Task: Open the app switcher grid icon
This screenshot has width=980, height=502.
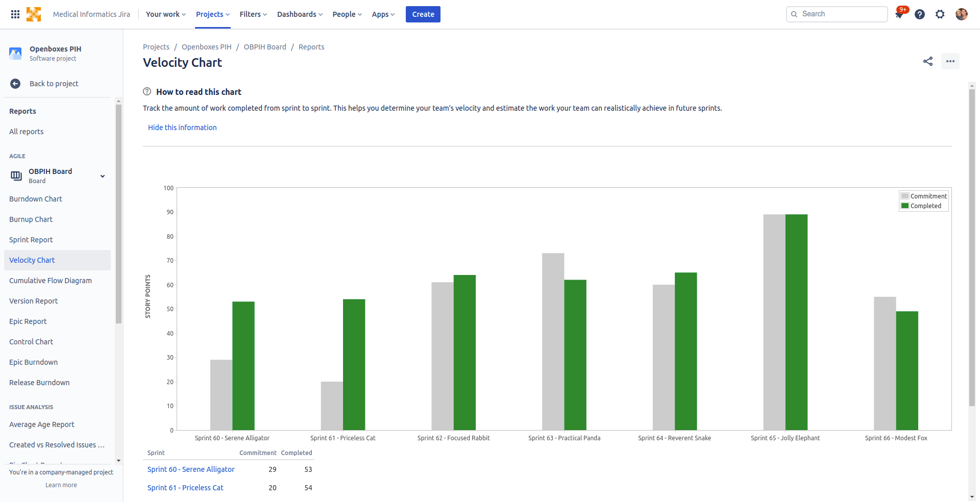Action: point(15,14)
